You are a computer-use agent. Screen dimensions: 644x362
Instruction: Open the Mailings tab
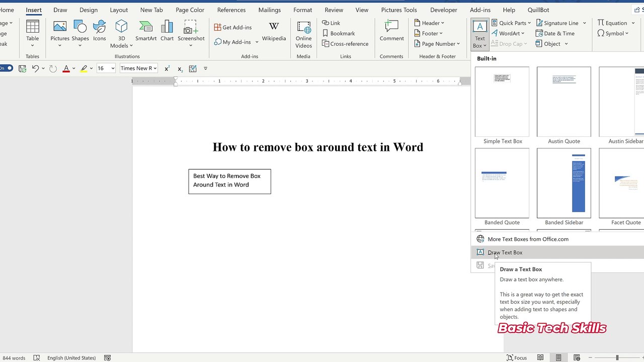pyautogui.click(x=270, y=10)
